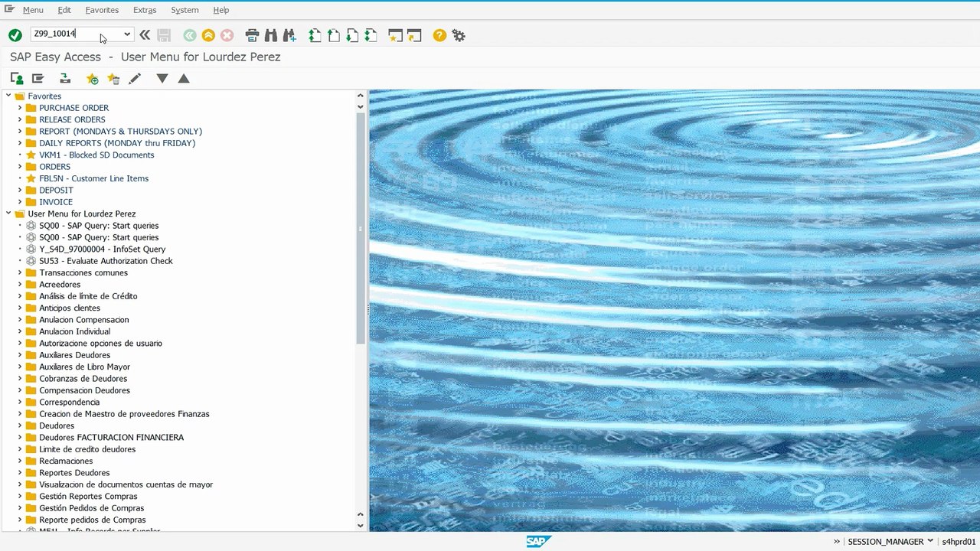
Task: Expand the INVOICE folder
Action: tap(20, 202)
